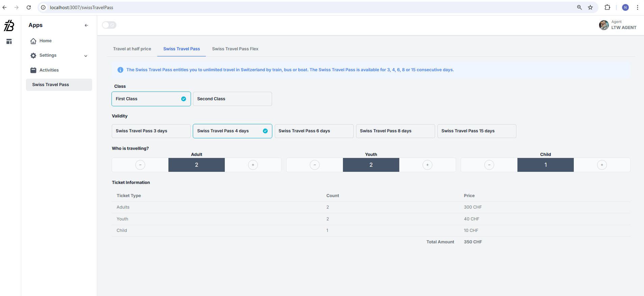Image resolution: width=644 pixels, height=296 pixels.
Task: Switch to Swiss Travel Pass Flex tab
Action: tap(235, 49)
